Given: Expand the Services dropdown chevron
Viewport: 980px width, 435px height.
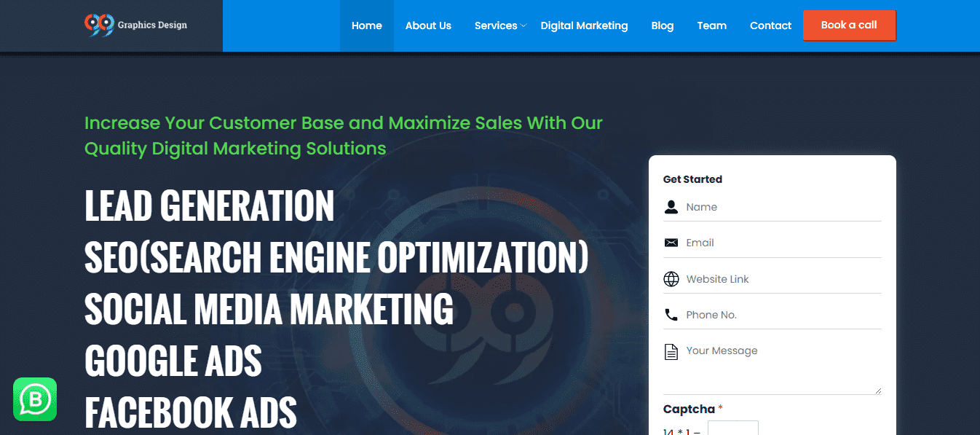Looking at the screenshot, I should tap(523, 26).
